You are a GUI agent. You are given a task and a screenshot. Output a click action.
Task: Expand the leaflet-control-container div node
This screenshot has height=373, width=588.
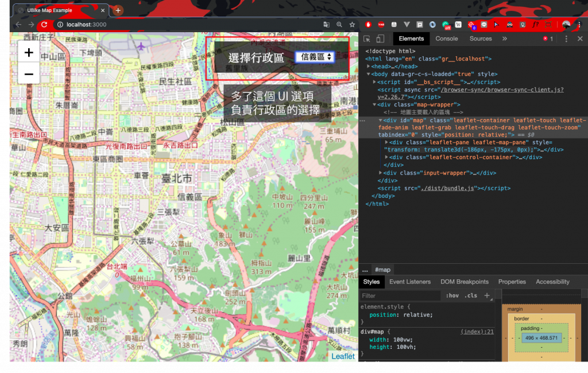(386, 157)
